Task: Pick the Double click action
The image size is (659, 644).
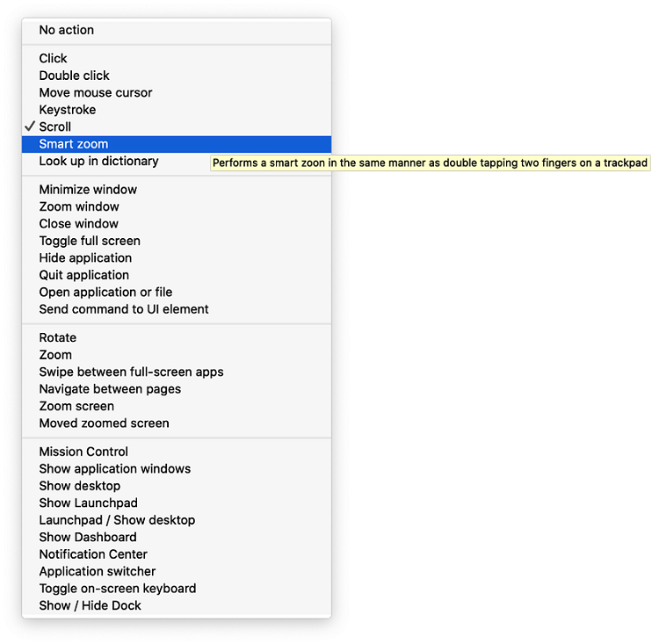Action: pyautogui.click(x=177, y=76)
